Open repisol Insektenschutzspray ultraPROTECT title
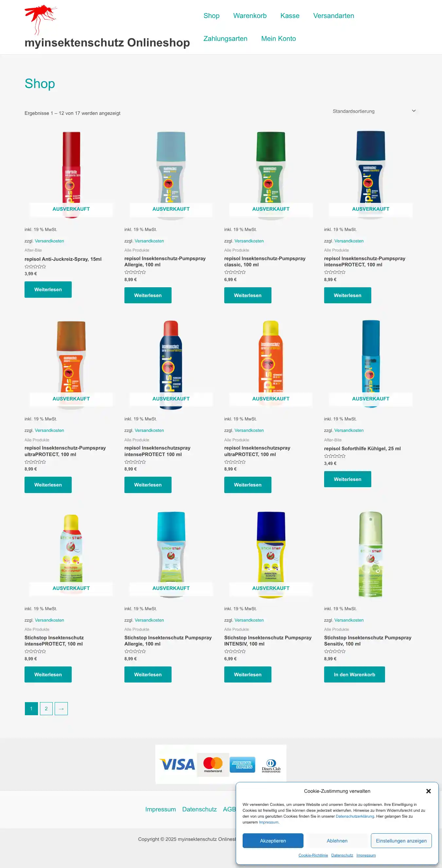Viewport: 442px width, 868px height. click(257, 451)
